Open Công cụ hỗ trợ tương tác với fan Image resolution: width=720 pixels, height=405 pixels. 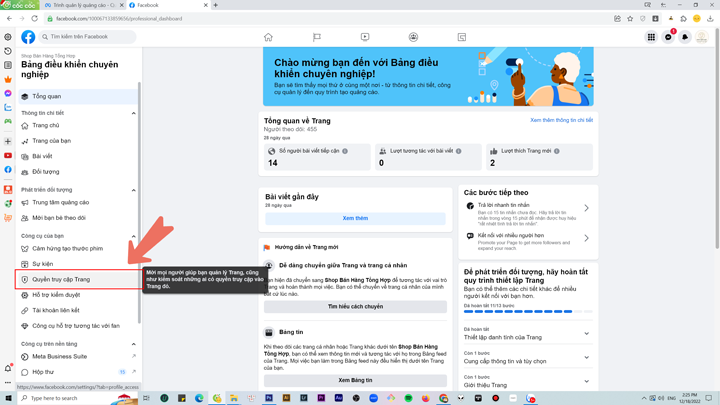click(78, 326)
